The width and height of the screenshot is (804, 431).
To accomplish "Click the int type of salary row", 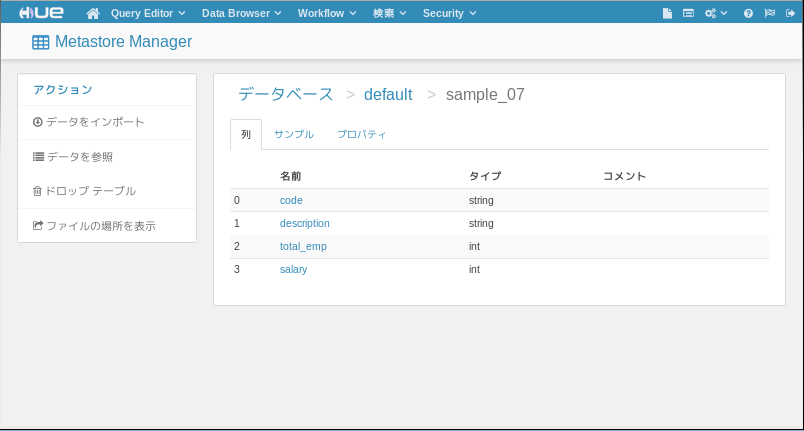I will [474, 270].
